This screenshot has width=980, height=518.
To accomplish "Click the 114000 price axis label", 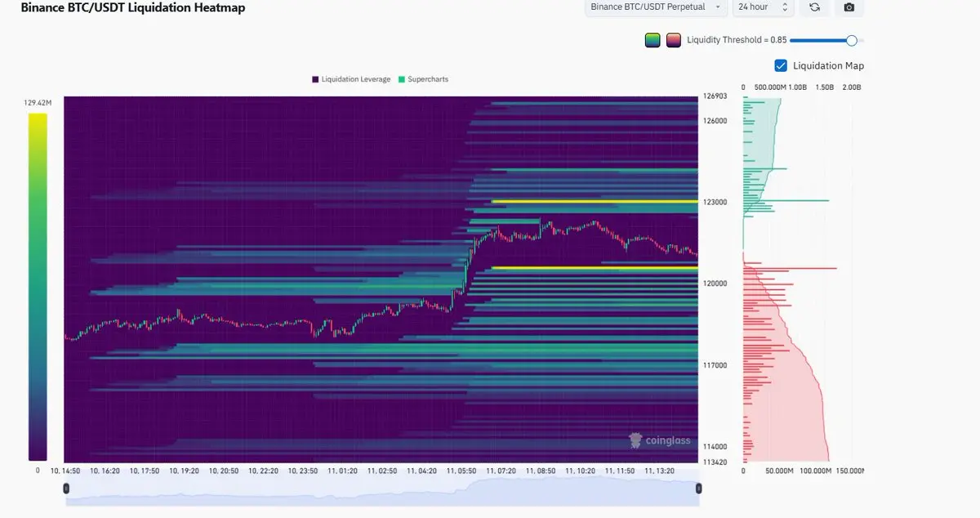I will 715,447.
